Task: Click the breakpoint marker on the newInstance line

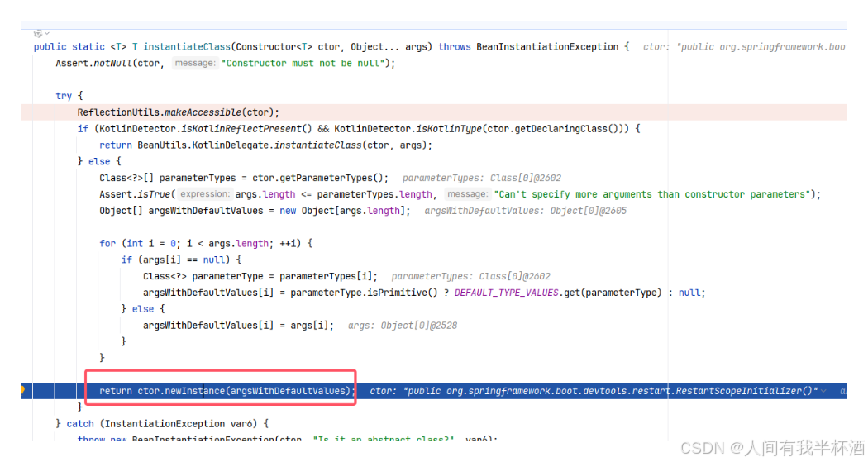Action: (22, 389)
